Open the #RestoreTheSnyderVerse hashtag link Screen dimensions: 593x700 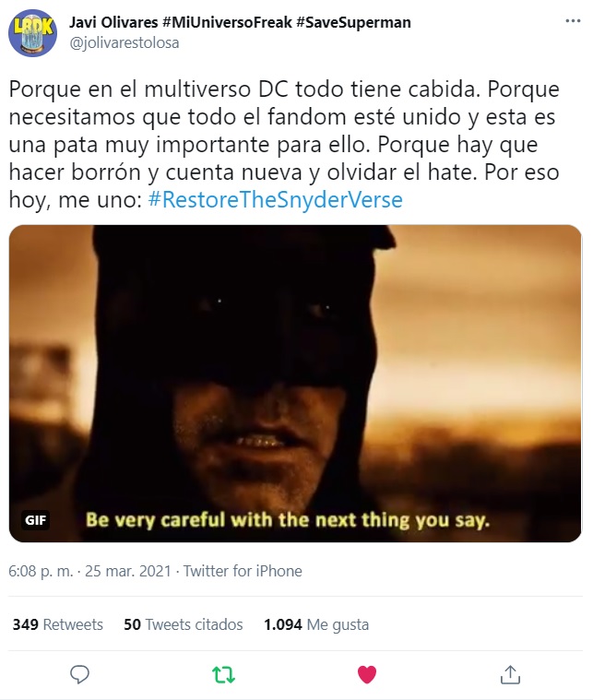(275, 199)
